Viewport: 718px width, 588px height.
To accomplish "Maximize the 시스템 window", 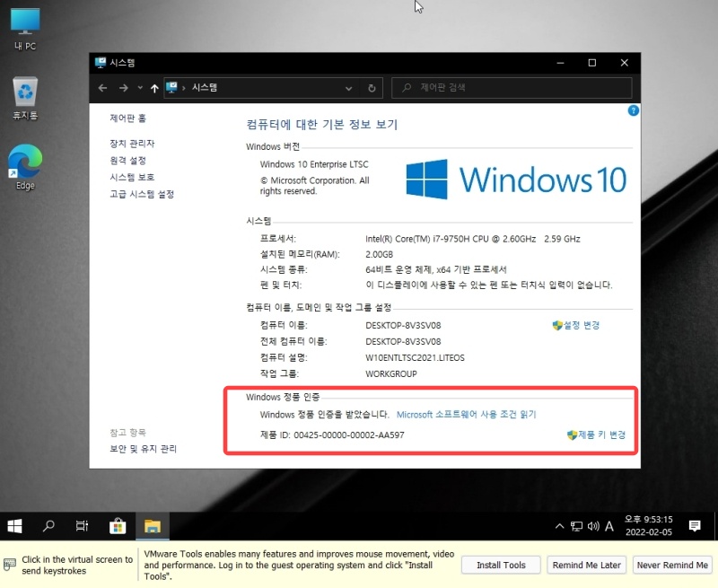I will [592, 63].
